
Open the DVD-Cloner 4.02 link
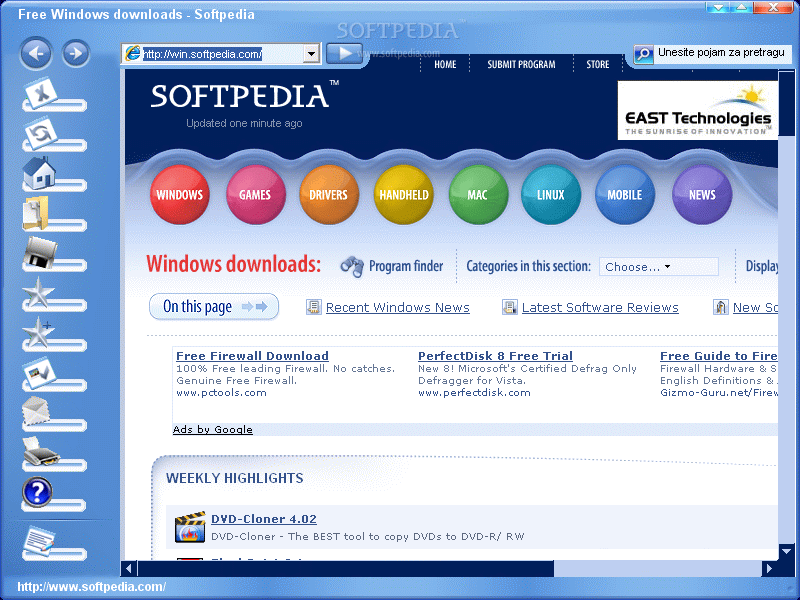point(264,519)
